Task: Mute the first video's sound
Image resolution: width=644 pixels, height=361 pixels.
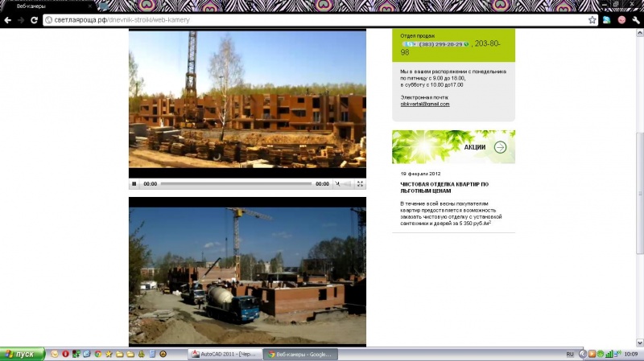Action: pos(339,184)
